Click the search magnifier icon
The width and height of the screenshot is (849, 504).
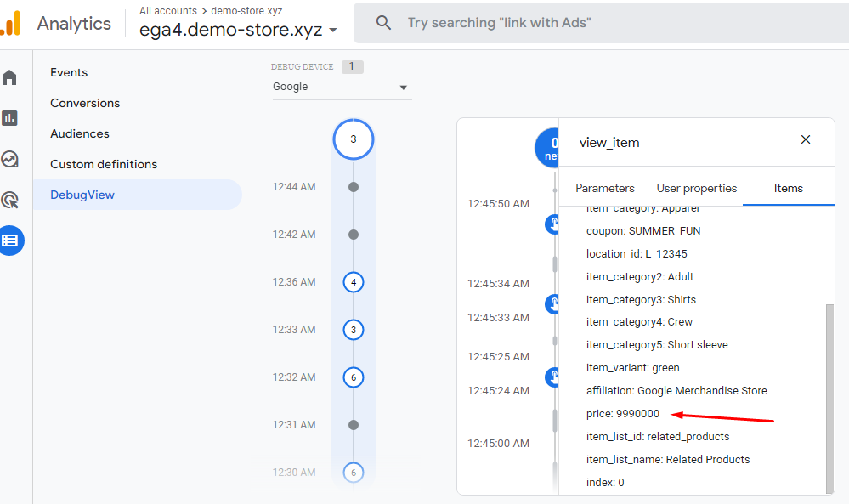(383, 23)
